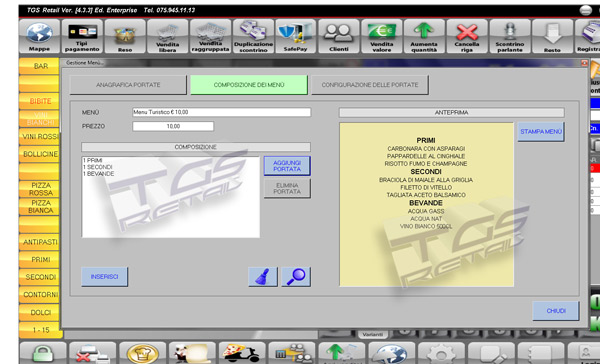Switch to Composizione dei Menù tab
Image resolution: width=600 pixels, height=364 pixels.
click(x=249, y=85)
